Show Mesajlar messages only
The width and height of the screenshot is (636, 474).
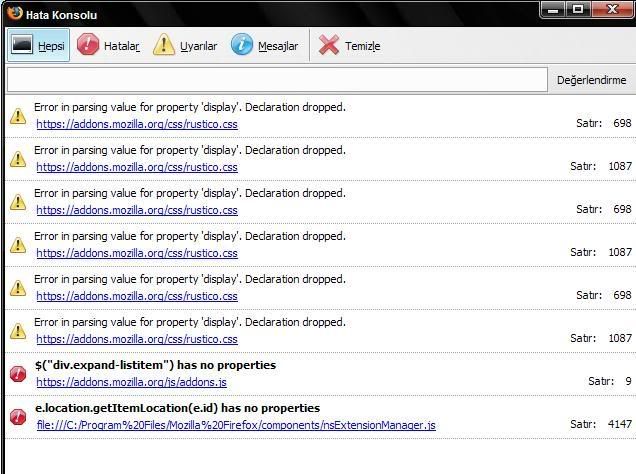pos(264,46)
